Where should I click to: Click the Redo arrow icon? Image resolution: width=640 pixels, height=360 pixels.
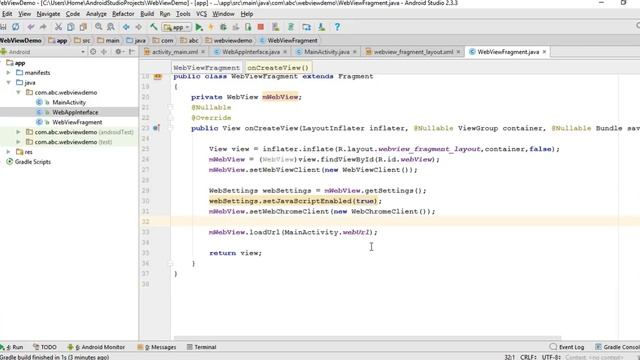tap(43, 27)
